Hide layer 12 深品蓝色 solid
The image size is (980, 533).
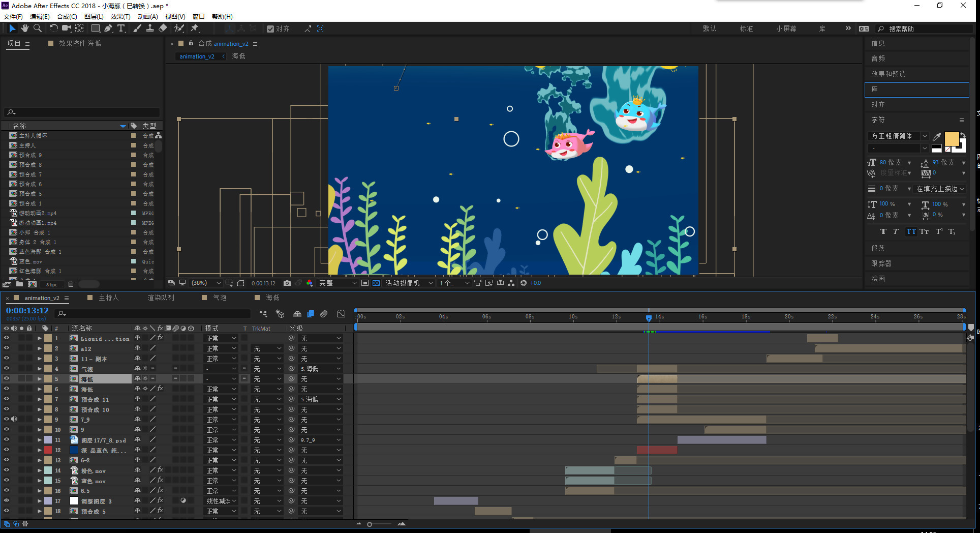tap(7, 450)
